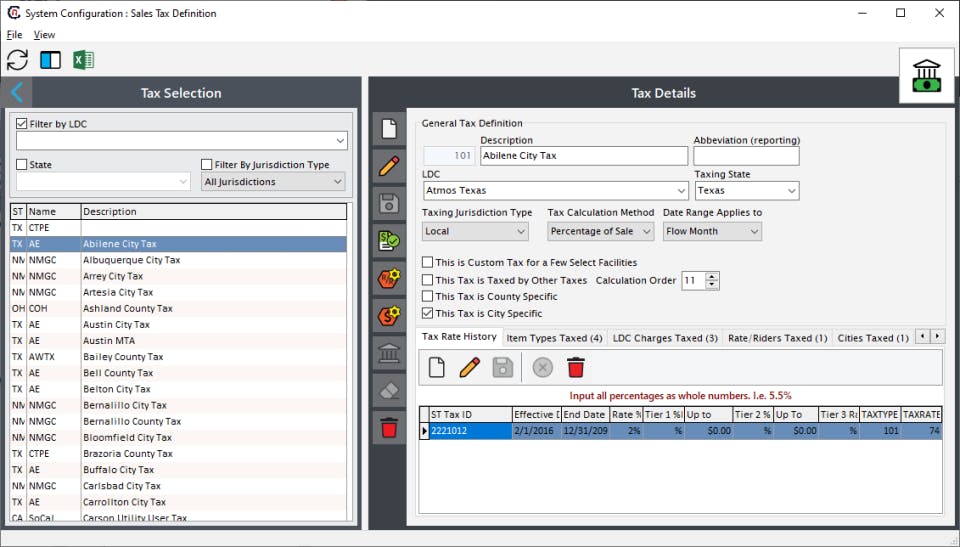Image resolution: width=960 pixels, height=547 pixels.
Task: Save tax definition with floppy disk icon
Action: (389, 203)
